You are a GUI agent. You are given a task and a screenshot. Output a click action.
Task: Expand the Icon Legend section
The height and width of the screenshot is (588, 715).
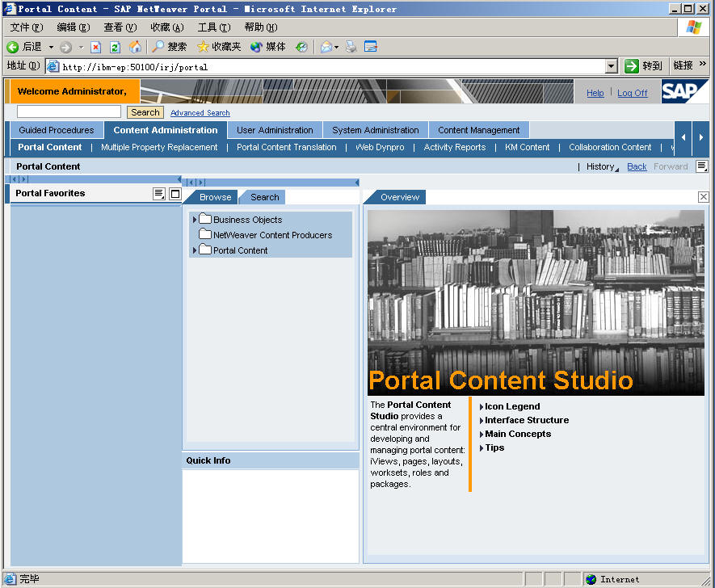482,407
